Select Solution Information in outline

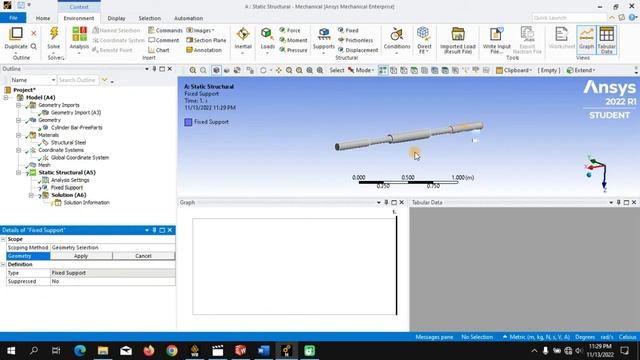click(86, 203)
